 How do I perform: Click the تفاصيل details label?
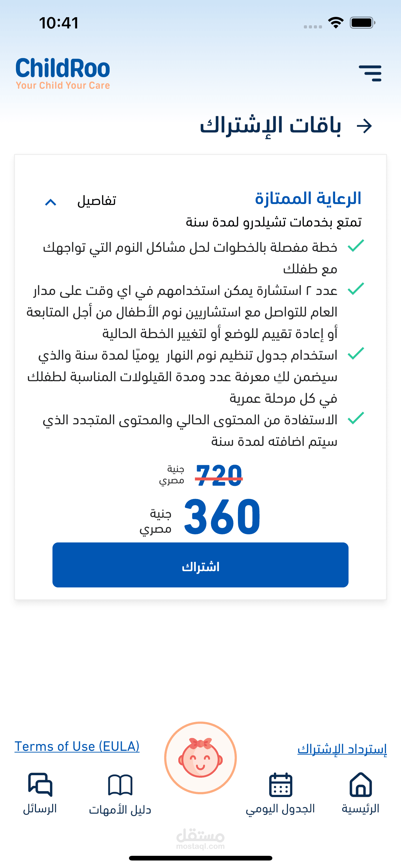point(97,201)
